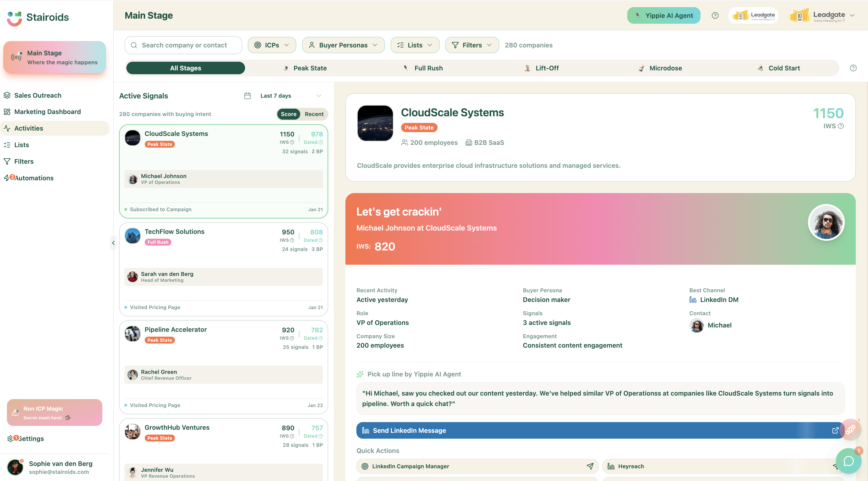This screenshot has height=481, width=868.
Task: Click the Filters funnel icon in sidebar
Action: tap(7, 162)
